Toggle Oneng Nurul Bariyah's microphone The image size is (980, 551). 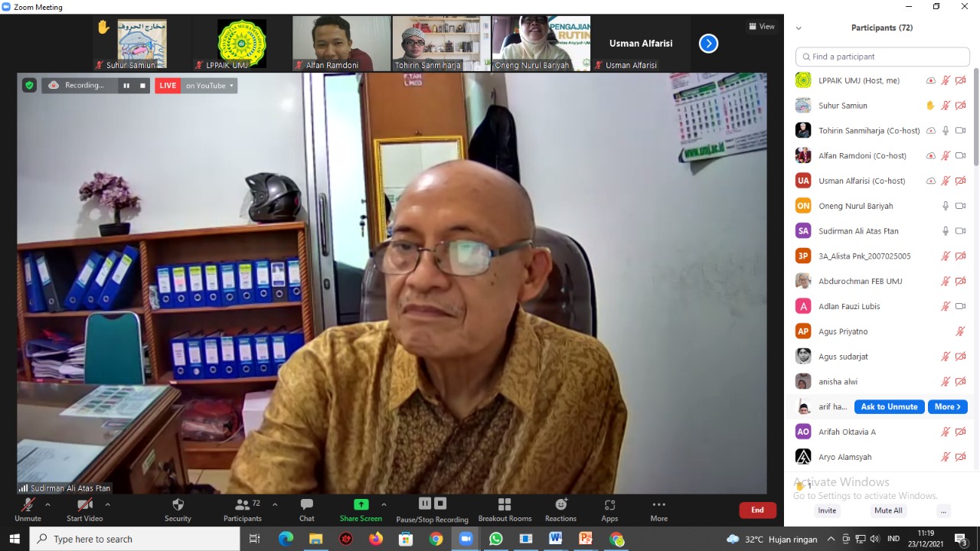point(946,206)
